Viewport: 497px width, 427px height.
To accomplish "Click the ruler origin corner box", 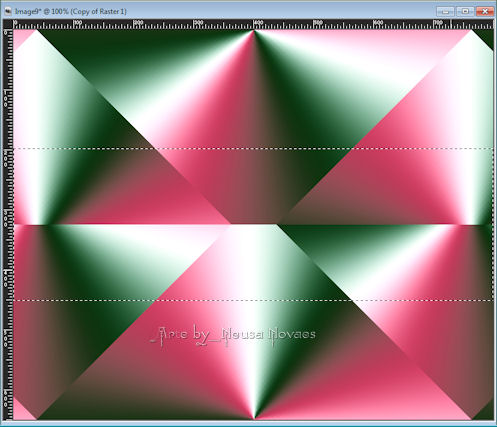I will point(8,24).
